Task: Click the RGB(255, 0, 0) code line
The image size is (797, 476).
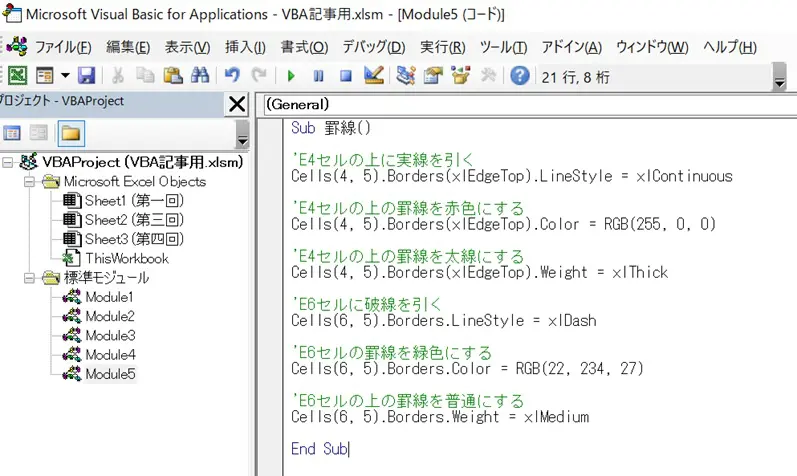Action: click(503, 224)
